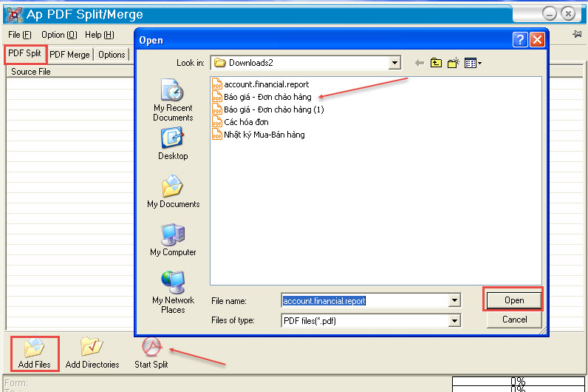Close the Open dialog

click(x=537, y=39)
